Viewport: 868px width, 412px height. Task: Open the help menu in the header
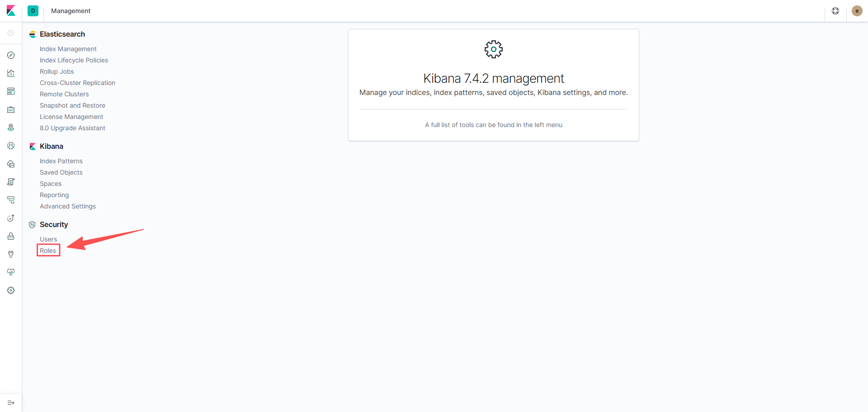point(835,11)
